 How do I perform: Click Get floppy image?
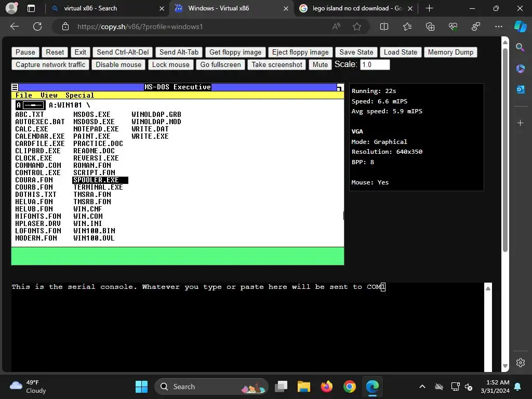tap(235, 52)
